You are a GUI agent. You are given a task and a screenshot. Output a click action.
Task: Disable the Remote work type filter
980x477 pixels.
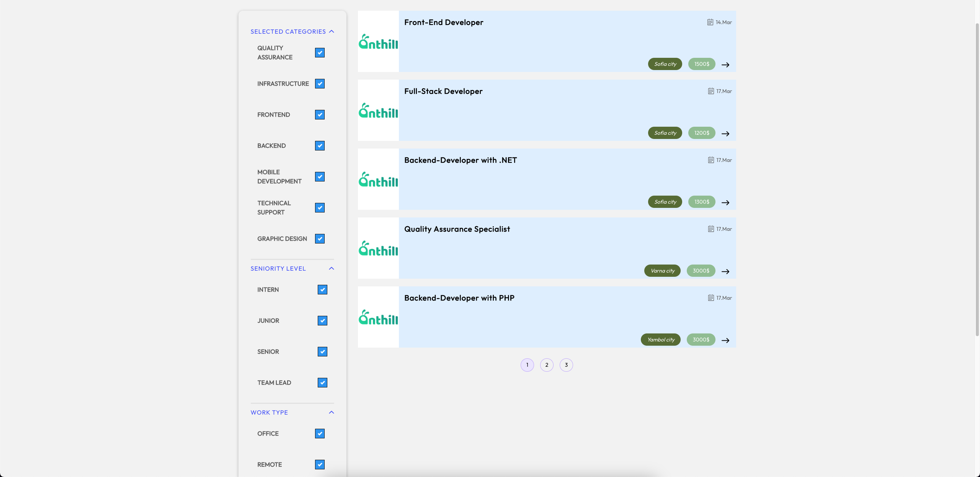(x=320, y=464)
